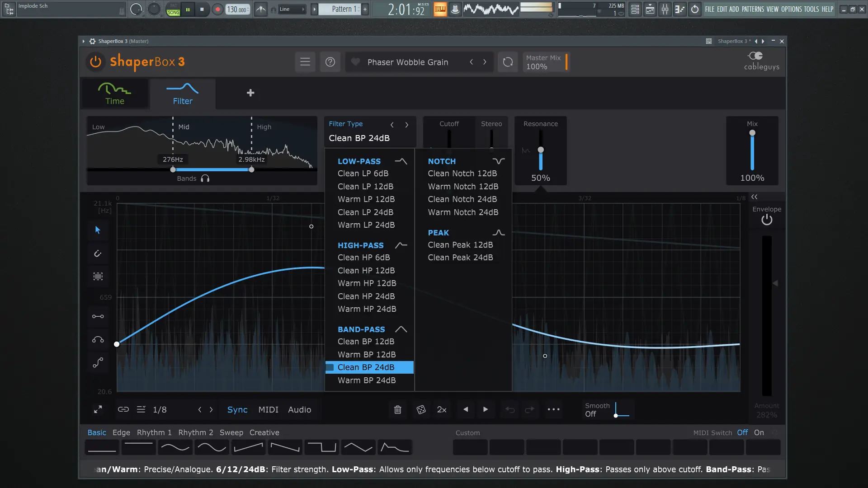
Task: Choose the rectangular selection tool
Action: tap(98, 276)
